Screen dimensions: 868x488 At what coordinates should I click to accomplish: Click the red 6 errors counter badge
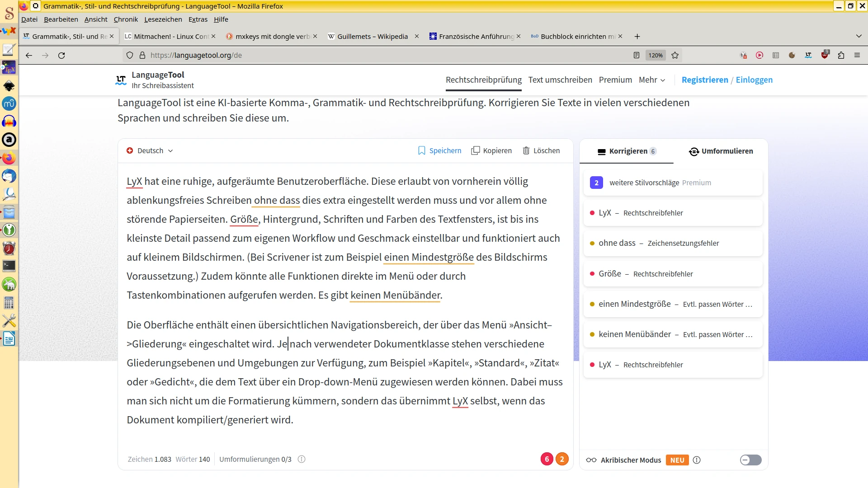547,459
